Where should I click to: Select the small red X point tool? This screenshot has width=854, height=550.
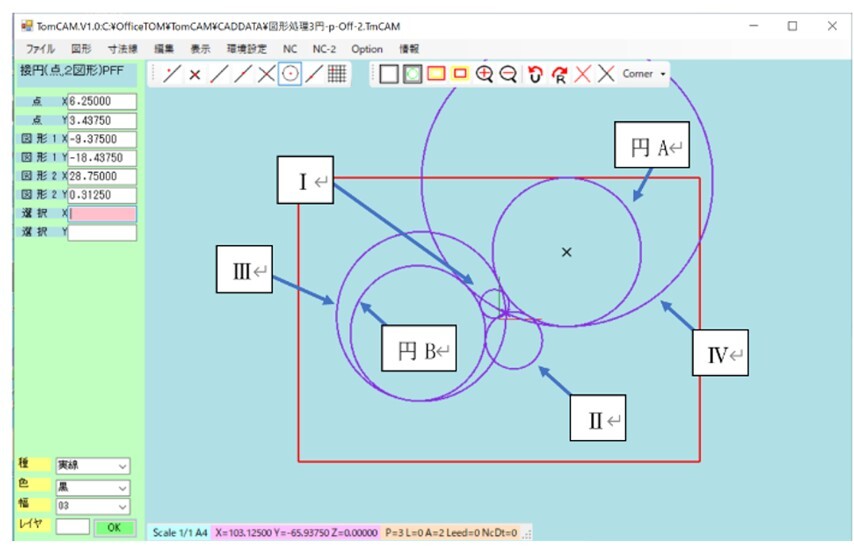tap(195, 74)
